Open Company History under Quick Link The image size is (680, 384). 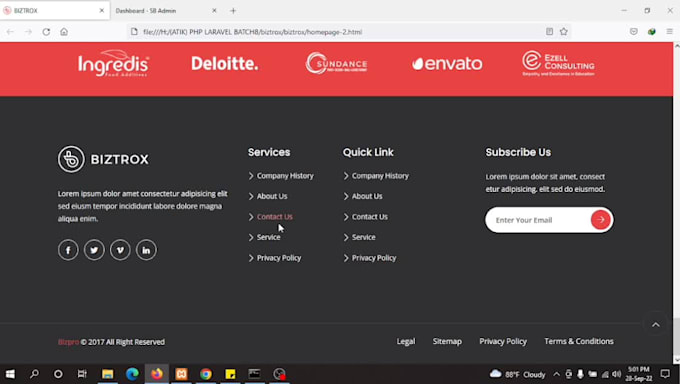tap(380, 176)
